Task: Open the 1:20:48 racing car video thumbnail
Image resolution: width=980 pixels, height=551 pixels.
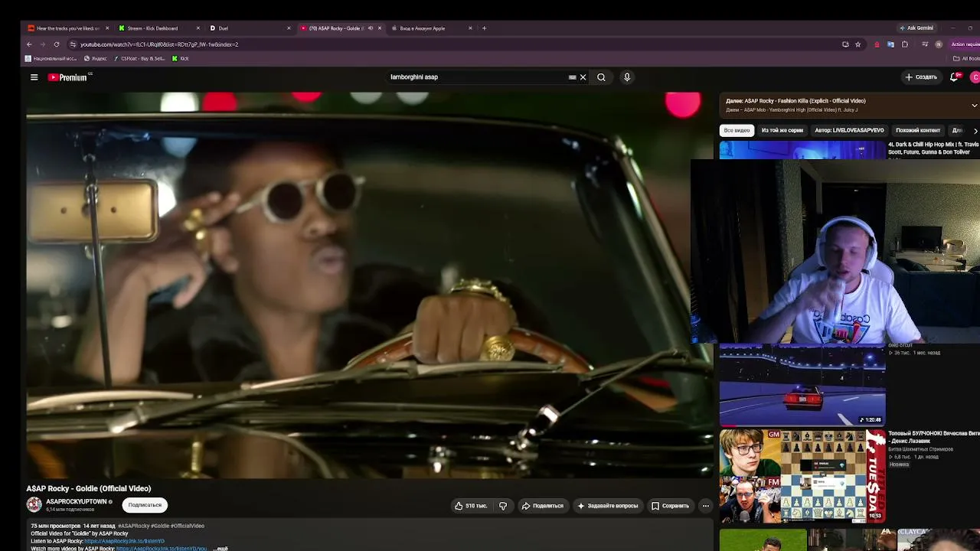Action: click(802, 385)
